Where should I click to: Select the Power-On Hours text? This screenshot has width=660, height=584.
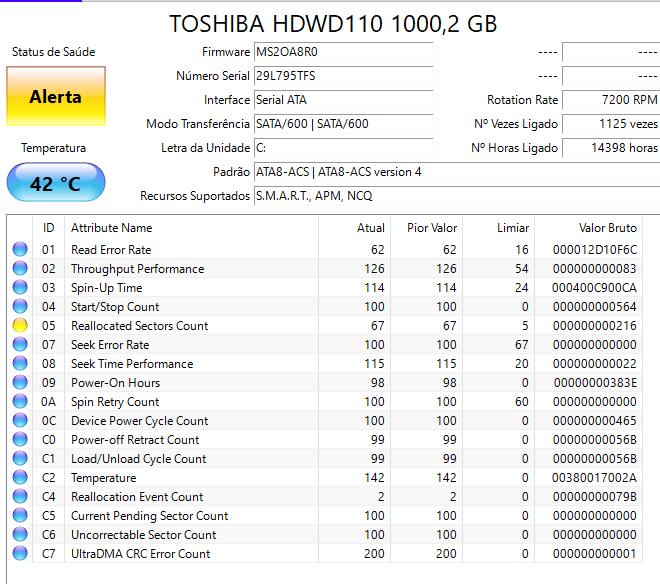click(x=116, y=383)
